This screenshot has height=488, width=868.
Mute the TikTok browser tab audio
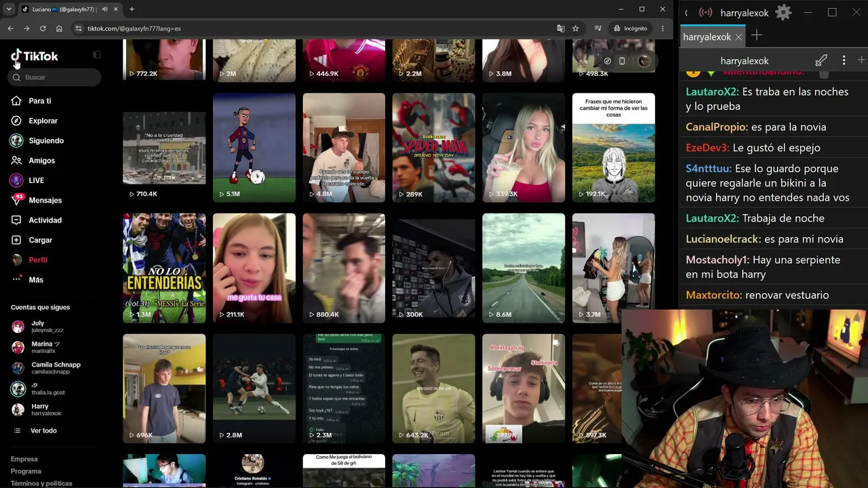coord(104,9)
